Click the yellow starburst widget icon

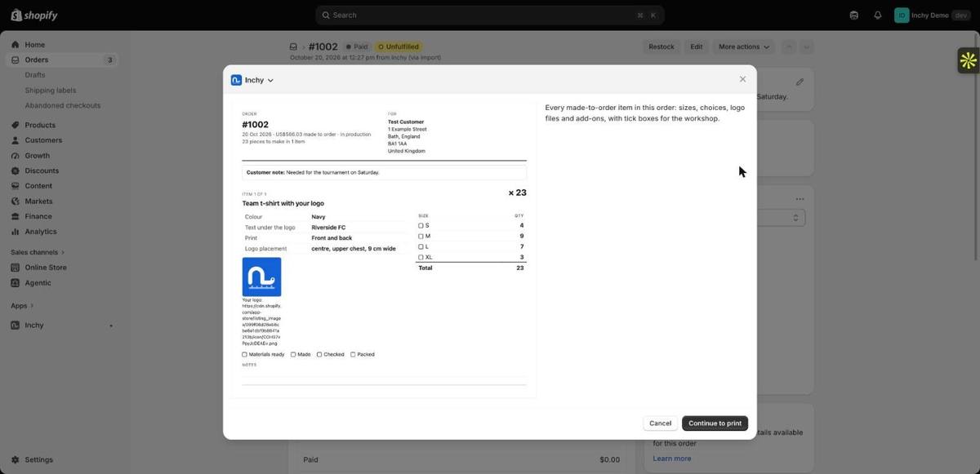(969, 60)
